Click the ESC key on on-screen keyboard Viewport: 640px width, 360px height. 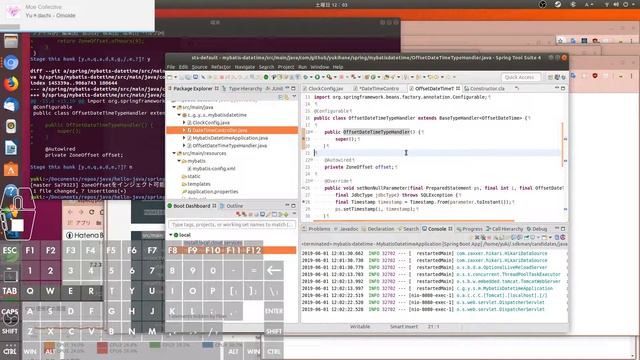[10, 250]
